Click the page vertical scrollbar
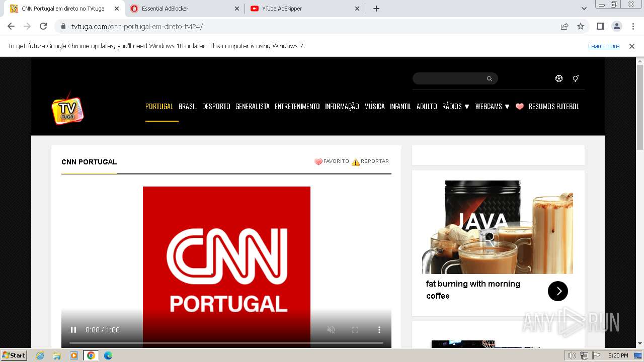Image resolution: width=644 pixels, height=362 pixels. click(x=640, y=107)
